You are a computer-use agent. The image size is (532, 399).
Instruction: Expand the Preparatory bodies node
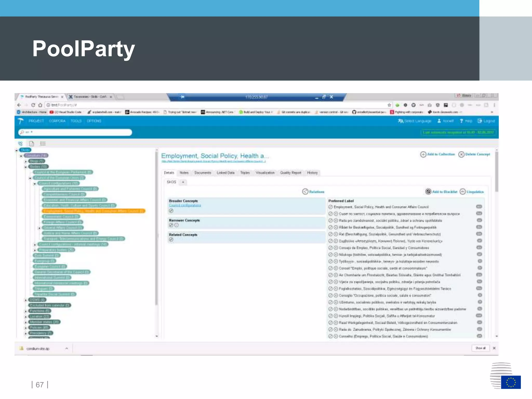pos(35,250)
